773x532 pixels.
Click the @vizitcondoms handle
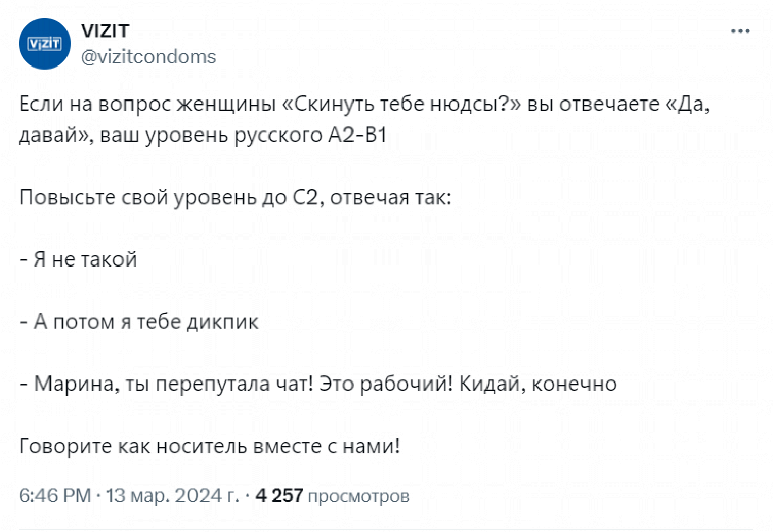148,57
